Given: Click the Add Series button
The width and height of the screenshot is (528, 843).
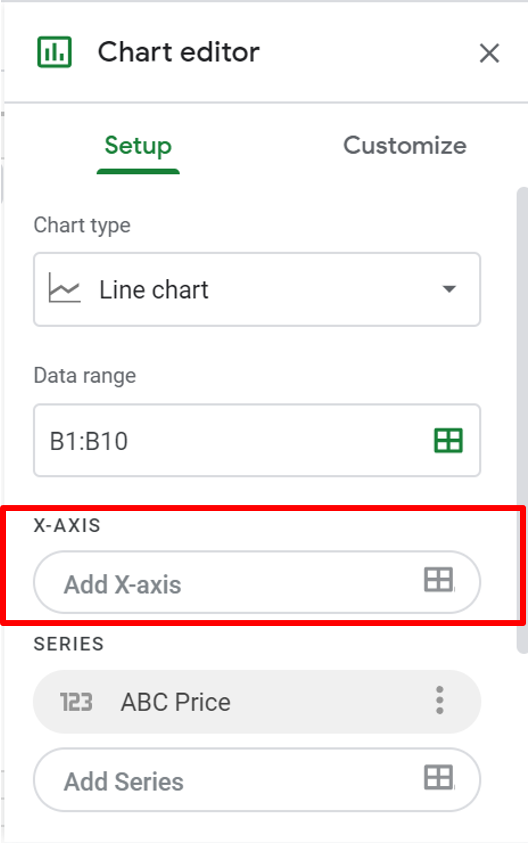Looking at the screenshot, I should coord(257,780).
